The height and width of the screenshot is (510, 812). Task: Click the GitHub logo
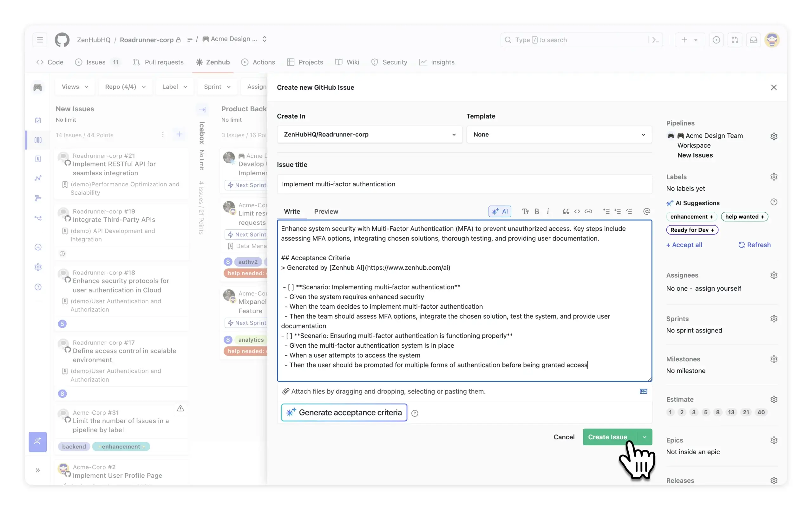point(62,40)
